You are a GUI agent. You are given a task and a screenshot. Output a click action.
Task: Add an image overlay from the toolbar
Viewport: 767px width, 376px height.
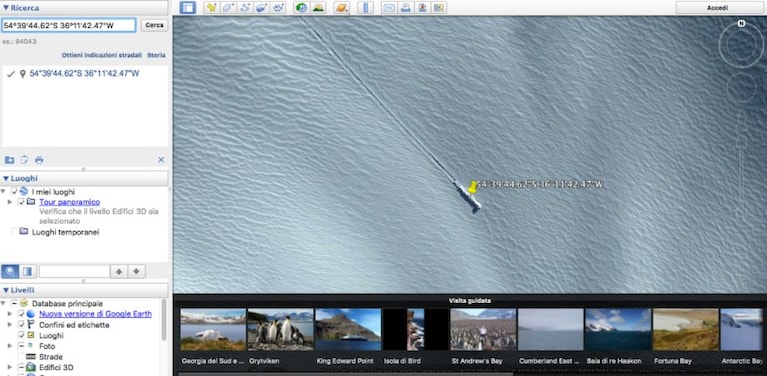[261, 7]
